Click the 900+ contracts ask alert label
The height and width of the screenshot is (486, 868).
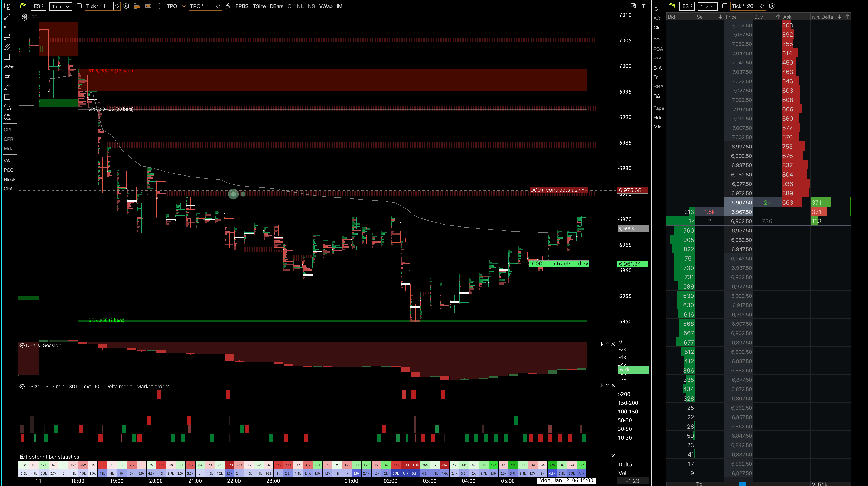tap(556, 190)
